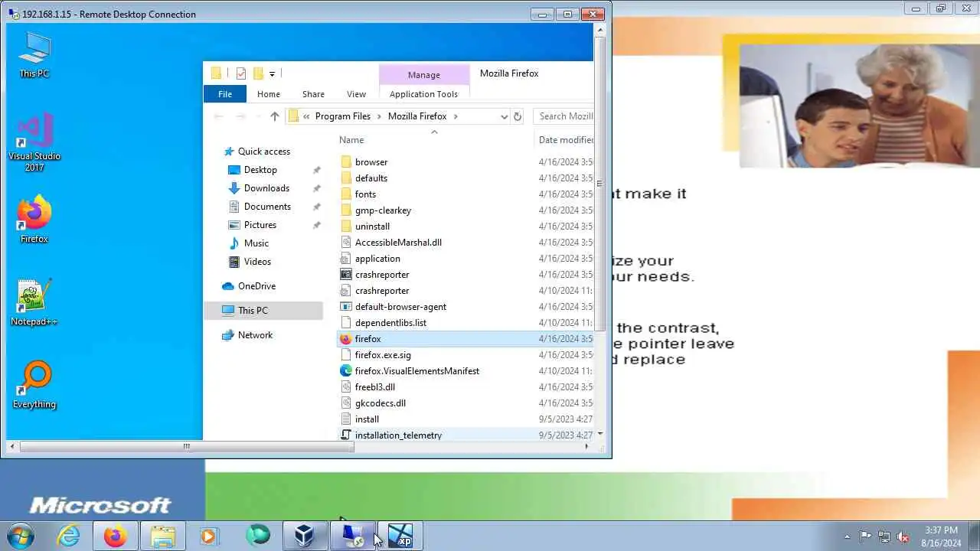Go up one folder level arrow
The height and width of the screenshot is (551, 980).
pos(274,116)
